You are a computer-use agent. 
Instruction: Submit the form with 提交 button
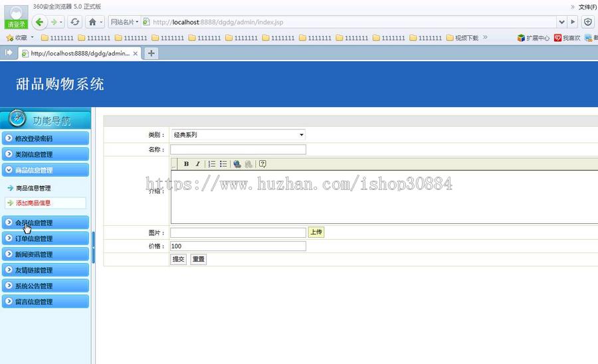(x=179, y=259)
